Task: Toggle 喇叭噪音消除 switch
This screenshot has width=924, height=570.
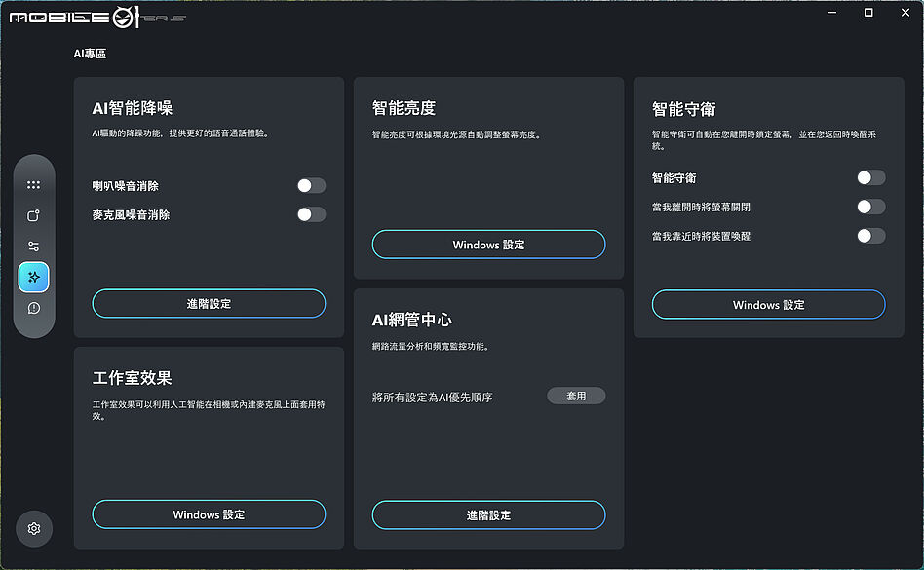Action: [311, 186]
